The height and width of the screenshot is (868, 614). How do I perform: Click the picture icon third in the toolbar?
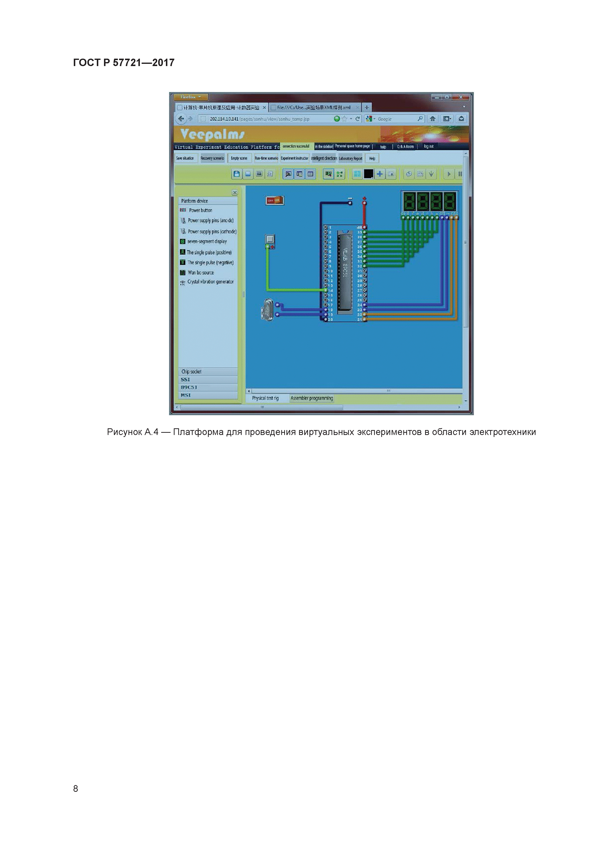pos(259,174)
